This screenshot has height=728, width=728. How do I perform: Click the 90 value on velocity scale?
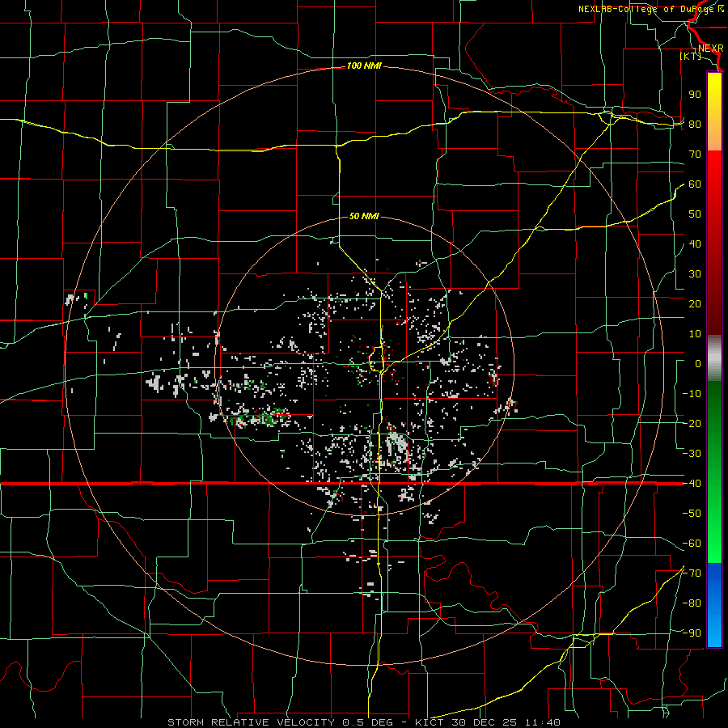click(x=695, y=95)
